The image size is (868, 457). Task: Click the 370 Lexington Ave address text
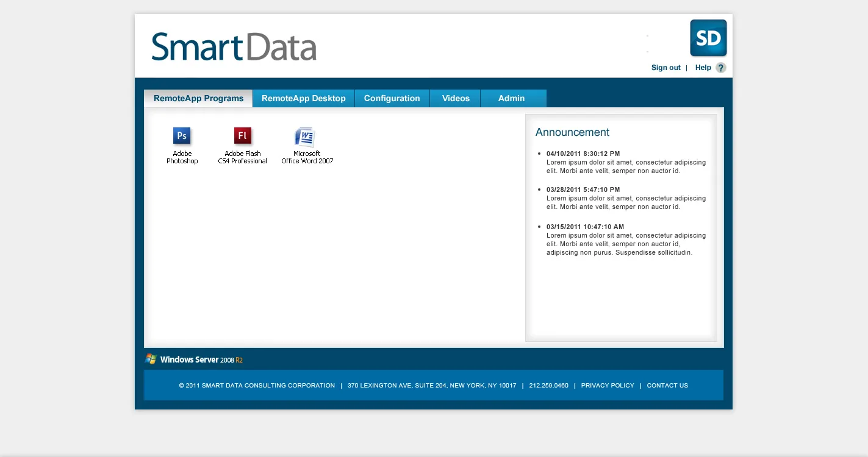click(x=432, y=385)
